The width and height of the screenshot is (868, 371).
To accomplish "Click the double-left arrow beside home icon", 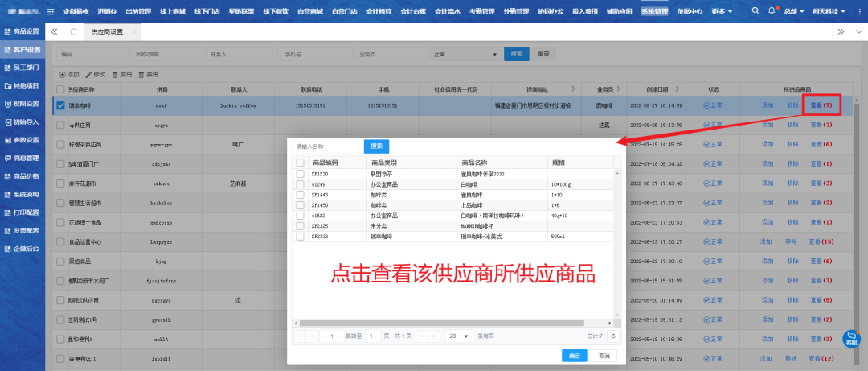I will coord(55,31).
